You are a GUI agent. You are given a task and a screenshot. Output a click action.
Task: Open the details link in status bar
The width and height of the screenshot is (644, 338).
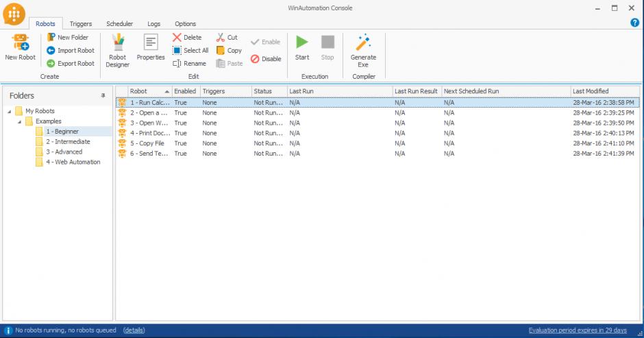point(134,330)
